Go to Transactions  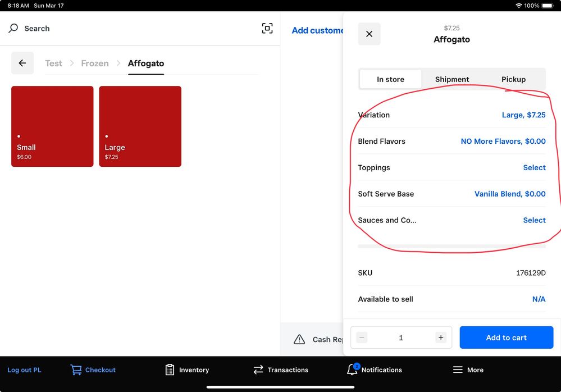pyautogui.click(x=281, y=370)
